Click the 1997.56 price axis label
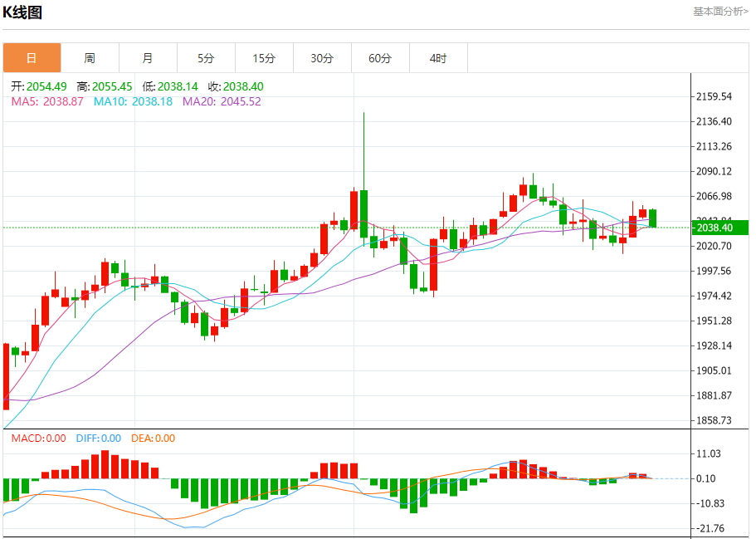Screen dimensions: 756x539 (714, 272)
